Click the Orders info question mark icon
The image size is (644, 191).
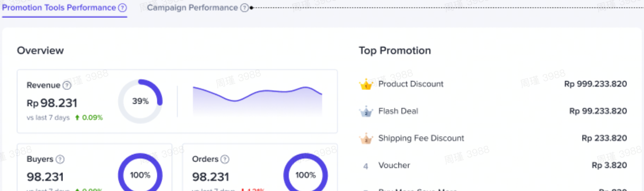tap(225, 159)
